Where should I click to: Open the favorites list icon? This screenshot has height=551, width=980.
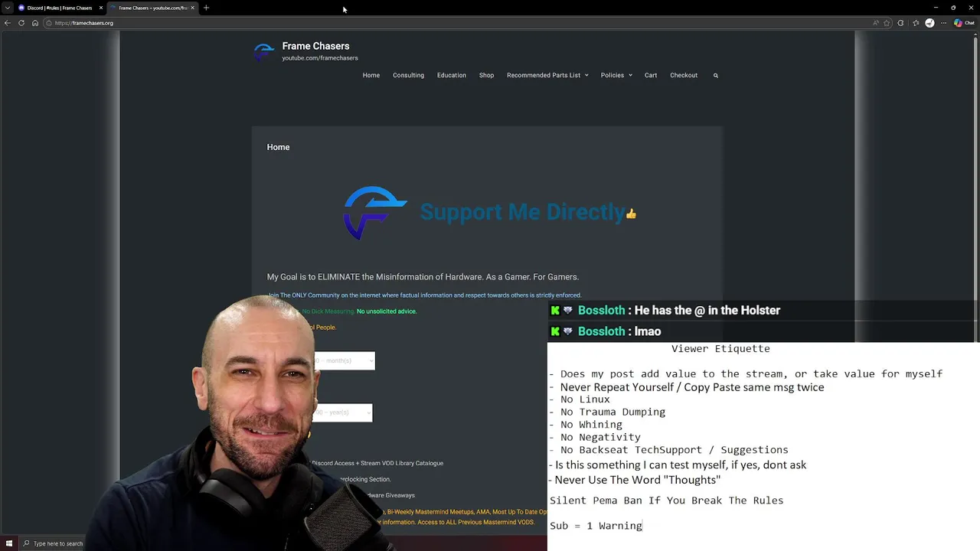(x=916, y=23)
